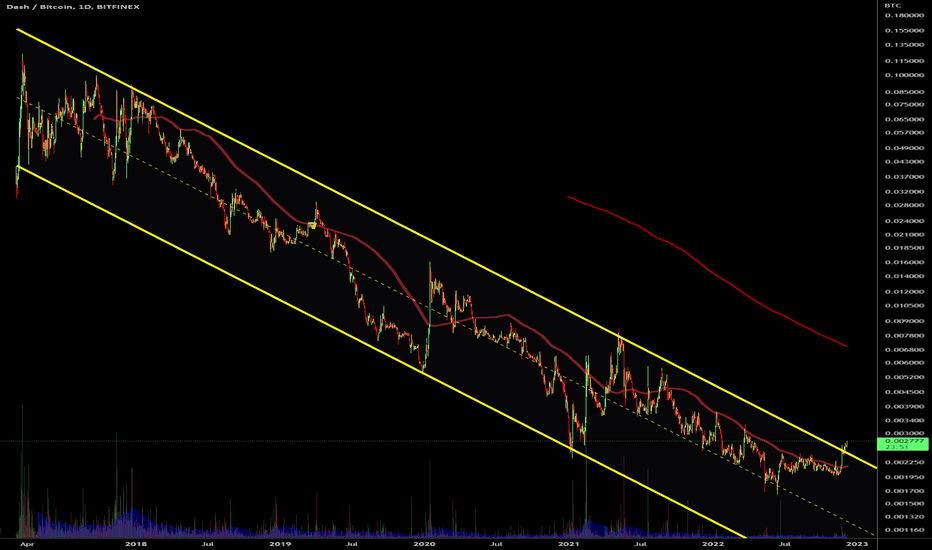Click price axis value 0.006000
The image size is (932, 550).
(x=904, y=362)
